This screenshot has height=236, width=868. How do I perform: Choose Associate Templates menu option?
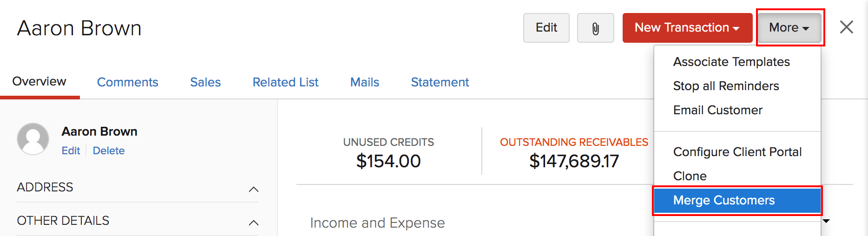coord(731,62)
